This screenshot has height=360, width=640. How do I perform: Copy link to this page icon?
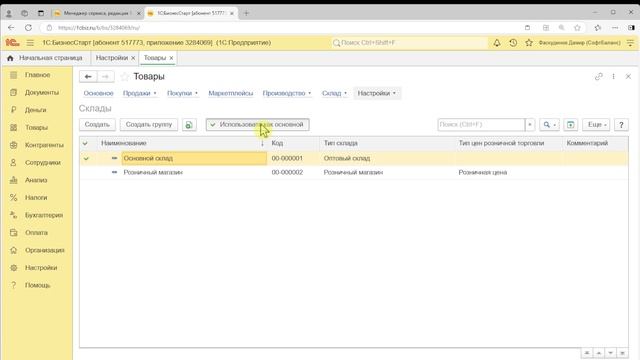coord(599,77)
